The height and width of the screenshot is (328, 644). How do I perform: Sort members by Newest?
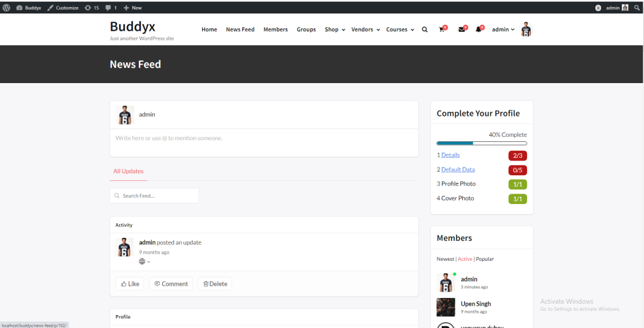click(x=445, y=259)
